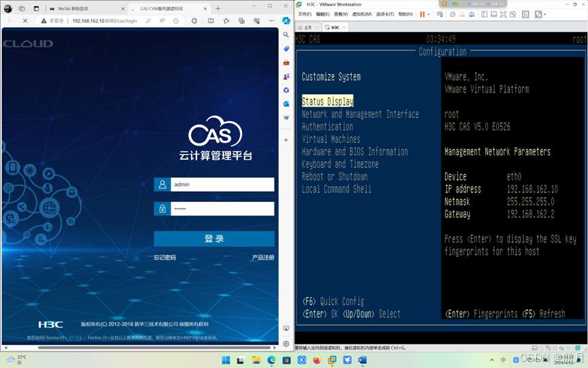Open Edge sidebar settings gear
588x368 pixels.
286,344
